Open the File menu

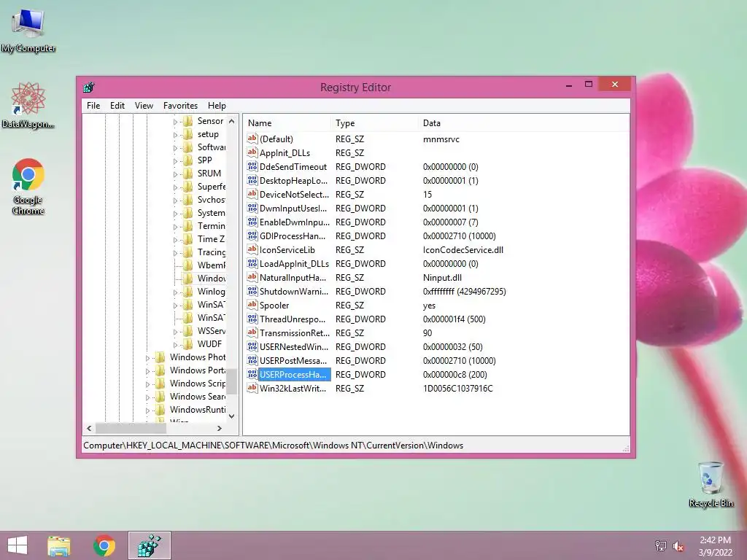(93, 106)
